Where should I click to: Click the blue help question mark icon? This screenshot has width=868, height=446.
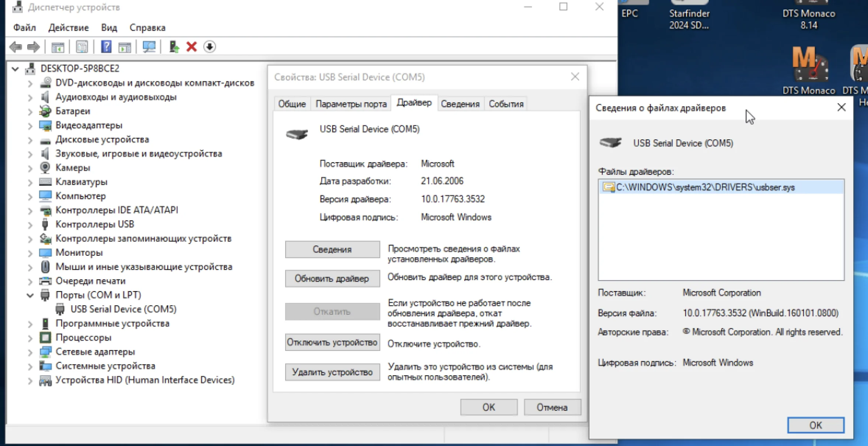tap(106, 47)
